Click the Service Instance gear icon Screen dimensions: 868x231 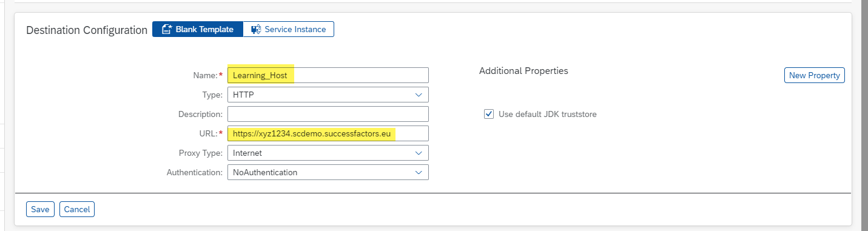coord(256,29)
